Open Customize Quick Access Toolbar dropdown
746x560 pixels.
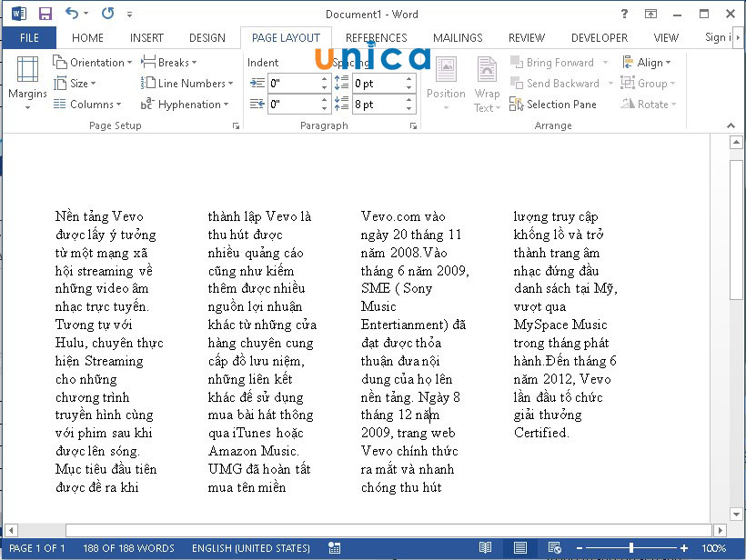(129, 15)
